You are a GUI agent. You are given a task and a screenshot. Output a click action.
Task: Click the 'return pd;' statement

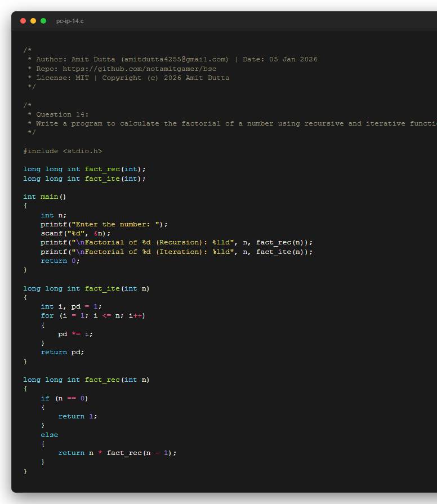(63, 353)
